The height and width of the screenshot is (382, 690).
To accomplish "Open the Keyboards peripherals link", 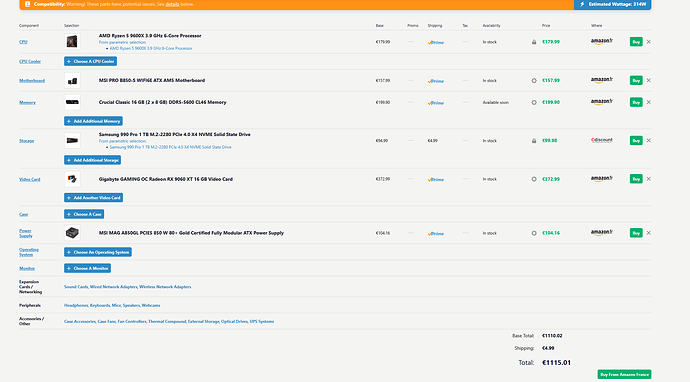I will 100,305.
